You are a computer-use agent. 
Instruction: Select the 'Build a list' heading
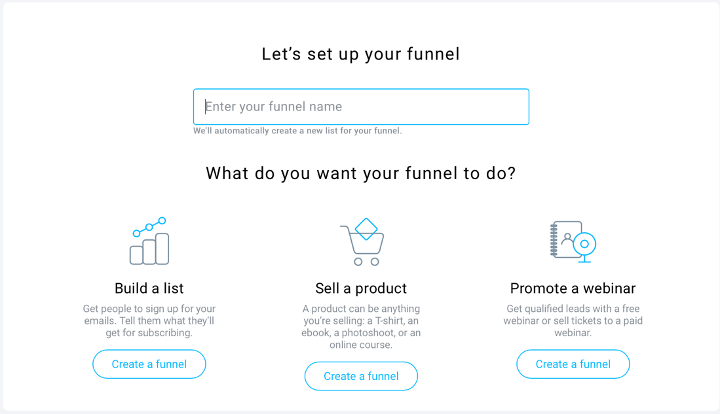[149, 288]
